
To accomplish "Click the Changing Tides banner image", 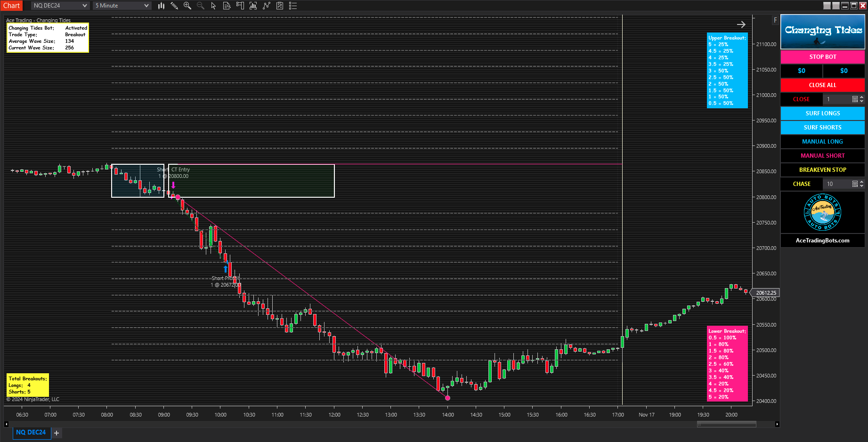I will (823, 32).
